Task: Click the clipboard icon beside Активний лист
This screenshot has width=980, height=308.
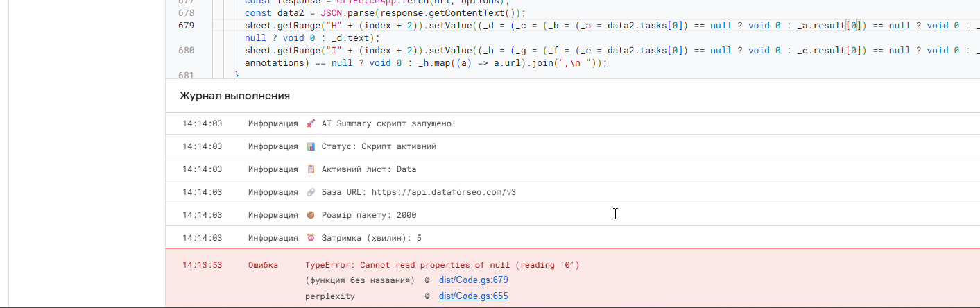Action: [x=311, y=169]
